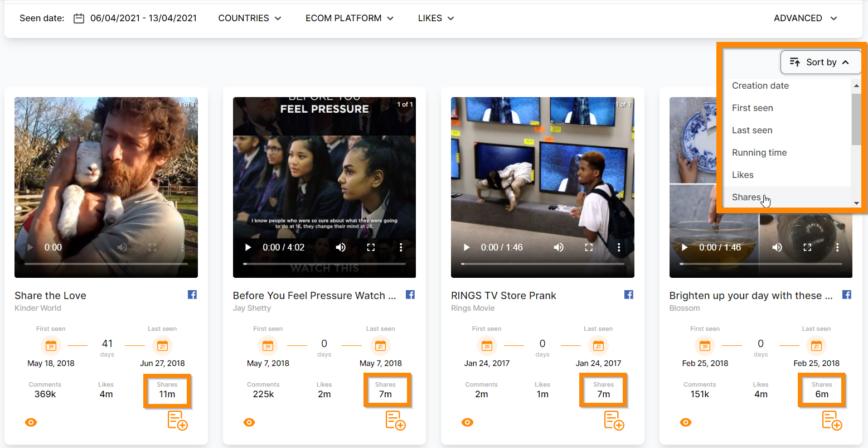Click Last seen calendar icon on Jay Shetty card
Viewport: 868px width, 448px height.
380,346
